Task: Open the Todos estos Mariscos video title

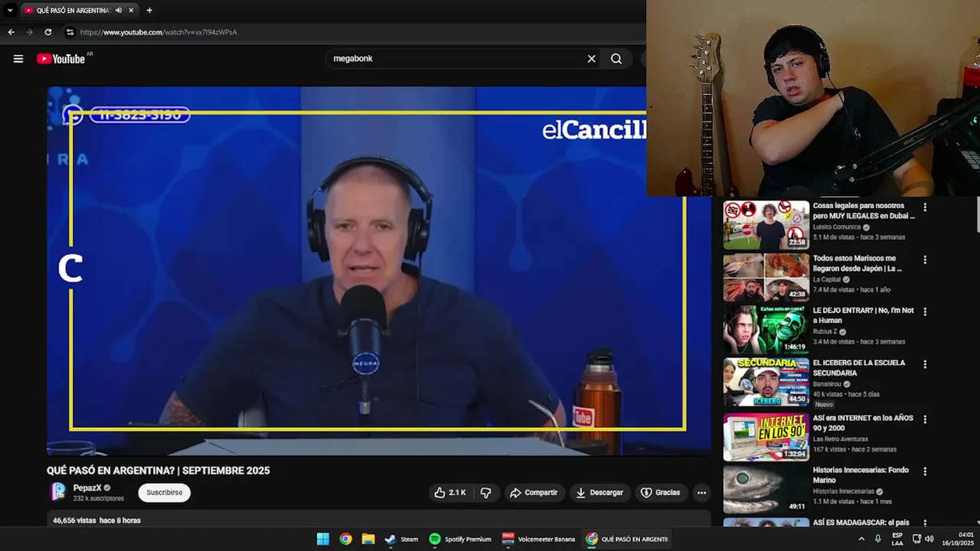Action: click(857, 263)
